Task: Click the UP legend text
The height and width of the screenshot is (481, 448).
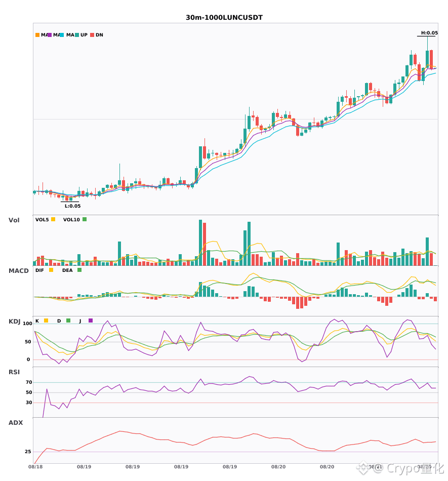Action: [x=84, y=35]
